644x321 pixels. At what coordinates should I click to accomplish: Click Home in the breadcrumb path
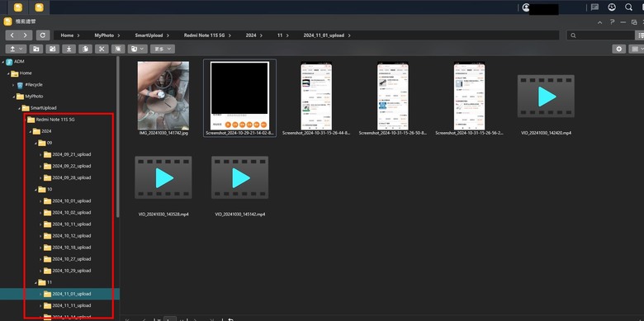tap(67, 35)
